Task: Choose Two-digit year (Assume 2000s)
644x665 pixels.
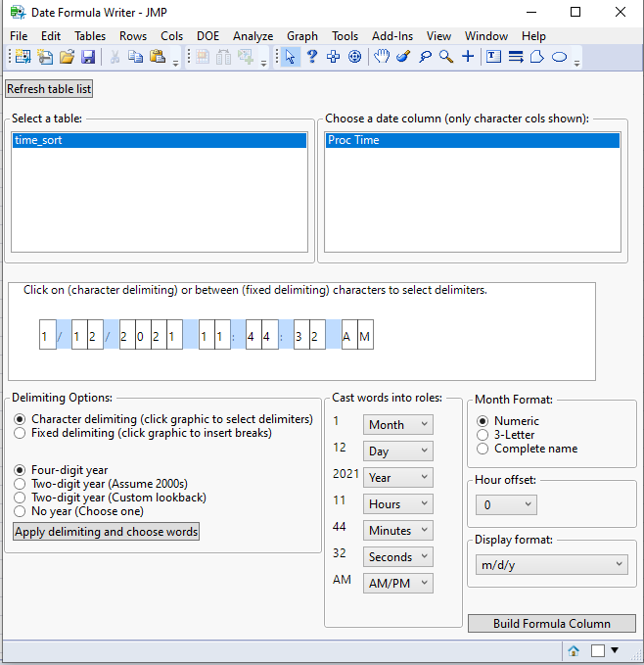Action: (20, 484)
